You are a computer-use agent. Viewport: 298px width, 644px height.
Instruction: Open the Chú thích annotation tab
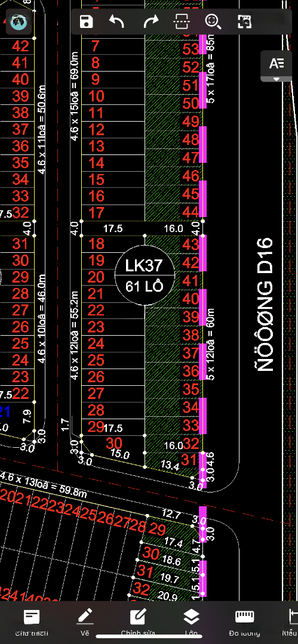[x=32, y=622]
